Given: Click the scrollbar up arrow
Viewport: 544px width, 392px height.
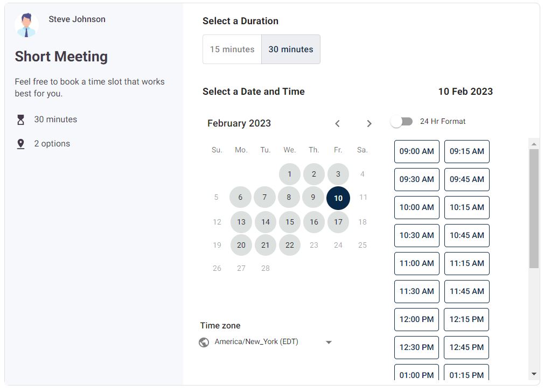Looking at the screenshot, I should pyautogui.click(x=534, y=144).
